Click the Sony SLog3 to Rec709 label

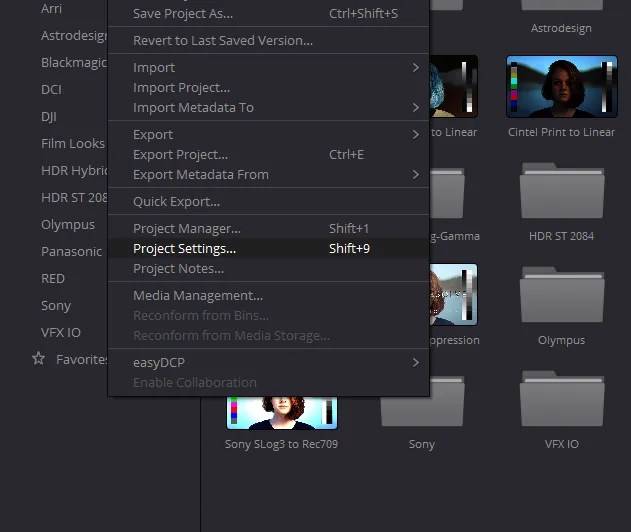point(281,444)
